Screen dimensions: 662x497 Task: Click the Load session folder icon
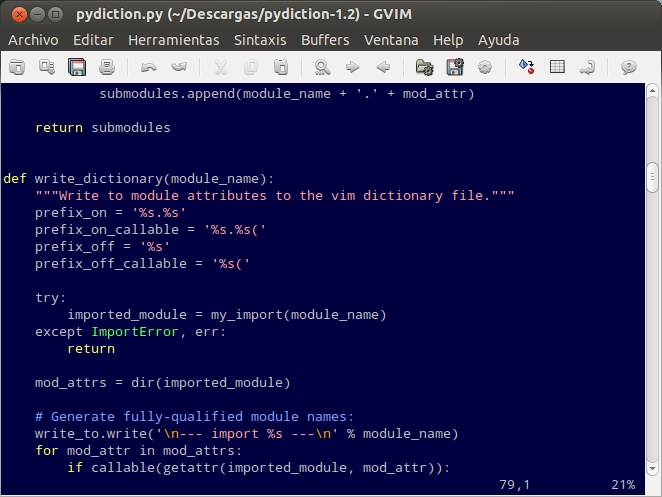[x=424, y=67]
